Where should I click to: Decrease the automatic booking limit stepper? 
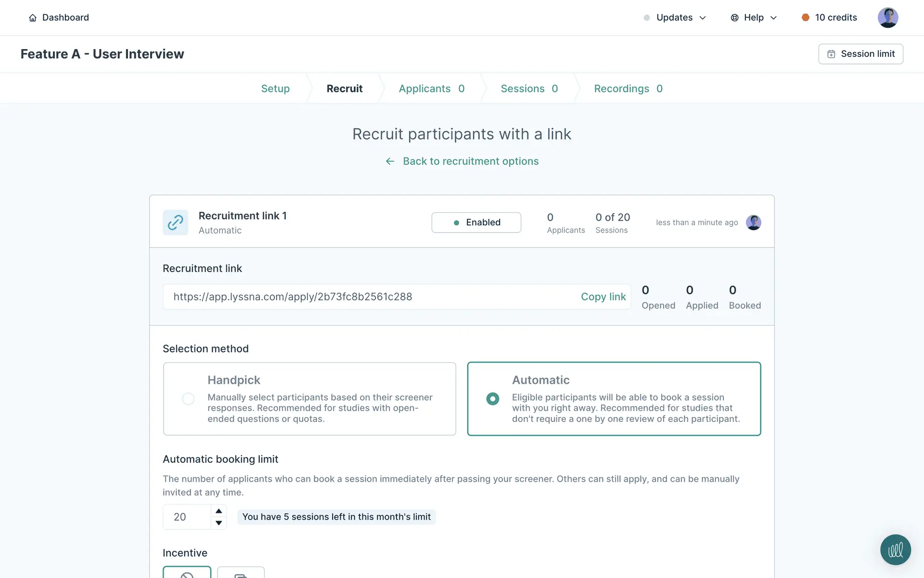point(218,523)
